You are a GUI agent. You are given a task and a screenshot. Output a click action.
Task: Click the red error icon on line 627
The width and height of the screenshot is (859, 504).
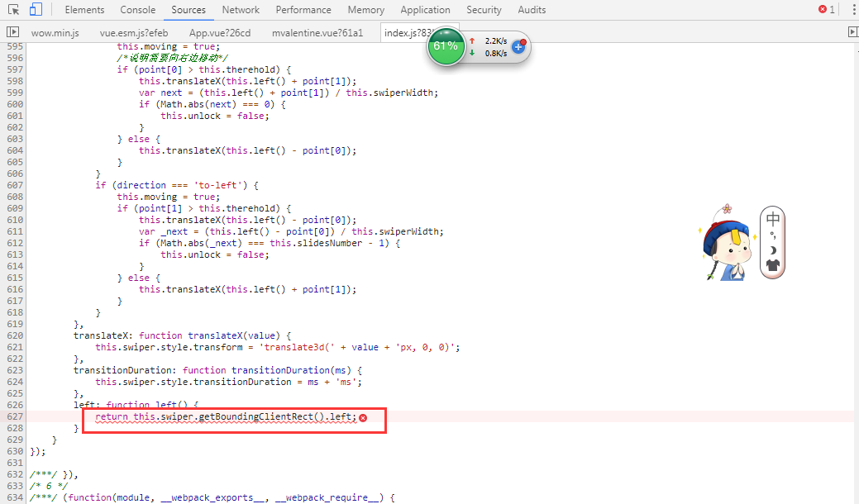click(x=363, y=417)
